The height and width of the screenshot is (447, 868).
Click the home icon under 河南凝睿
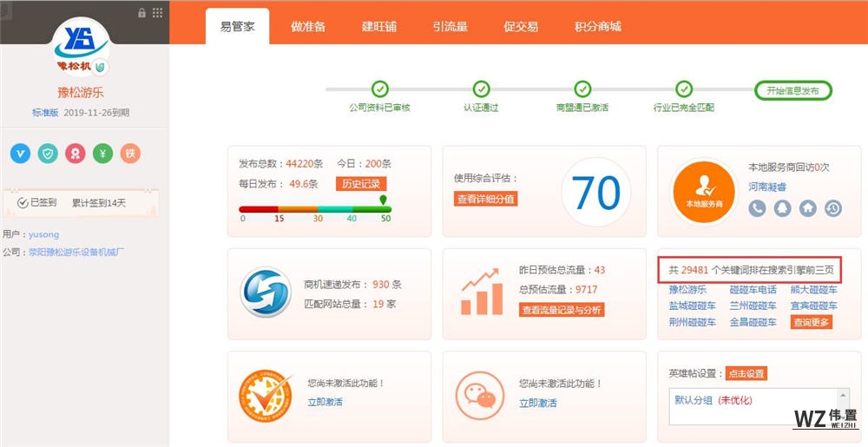(807, 208)
